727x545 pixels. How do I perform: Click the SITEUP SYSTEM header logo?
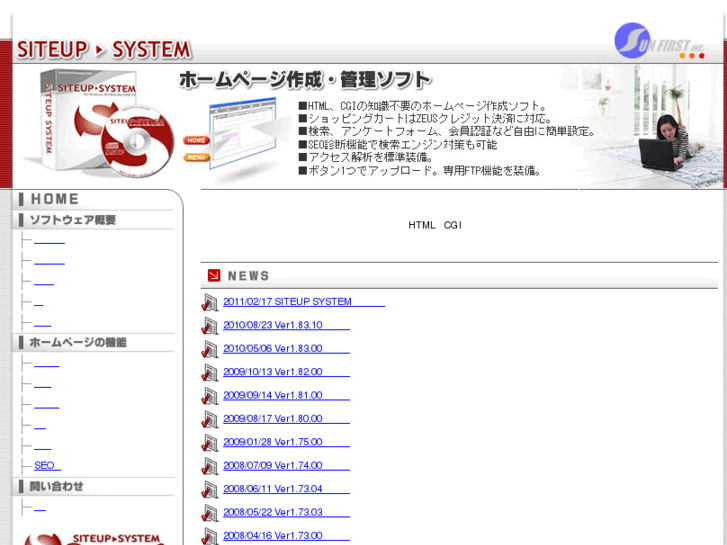104,50
